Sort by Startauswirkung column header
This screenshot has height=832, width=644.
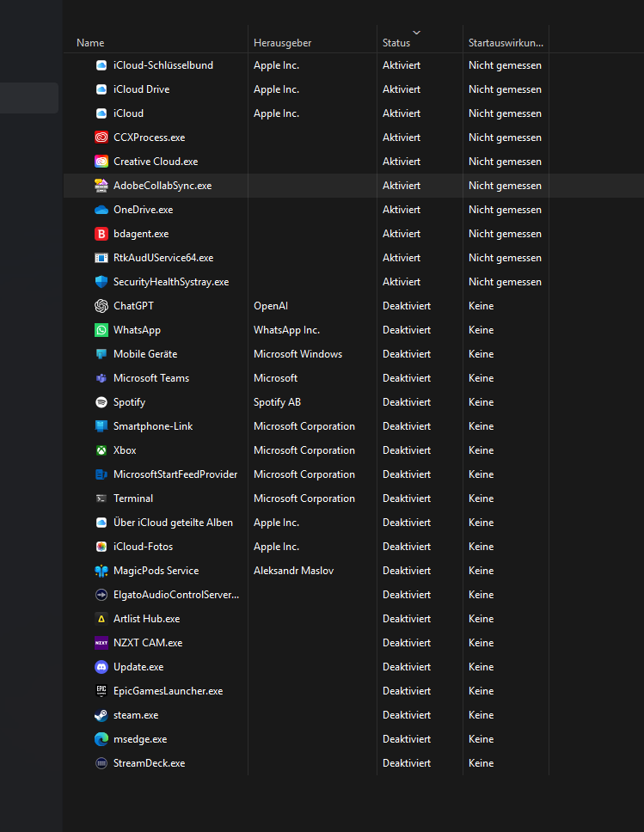coord(506,43)
